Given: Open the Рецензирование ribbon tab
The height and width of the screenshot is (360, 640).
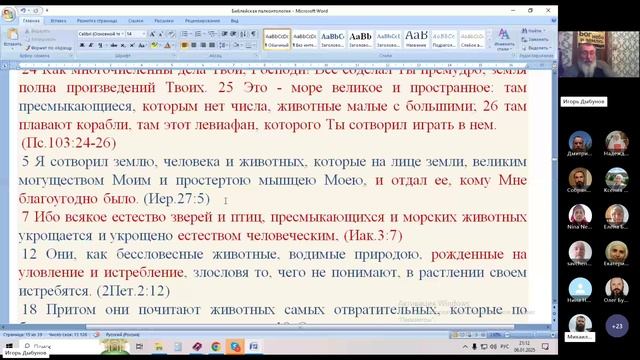Looking at the screenshot, I should (202, 20).
